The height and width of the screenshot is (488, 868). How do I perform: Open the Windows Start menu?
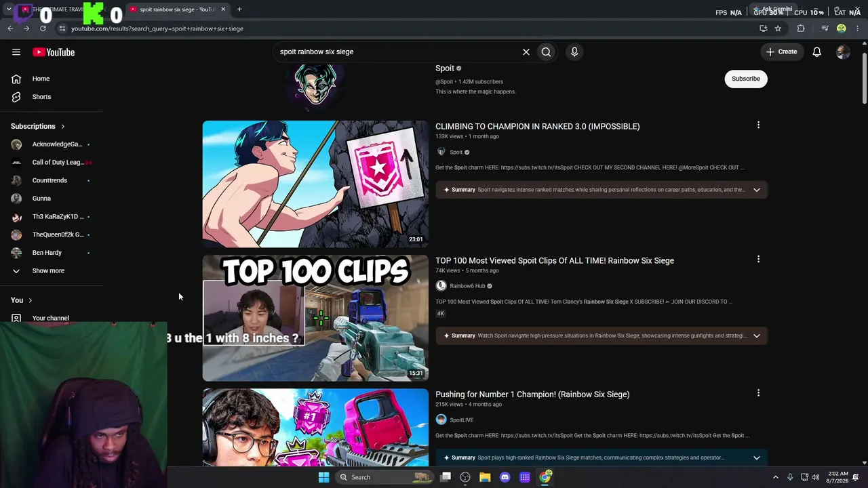[x=323, y=477]
